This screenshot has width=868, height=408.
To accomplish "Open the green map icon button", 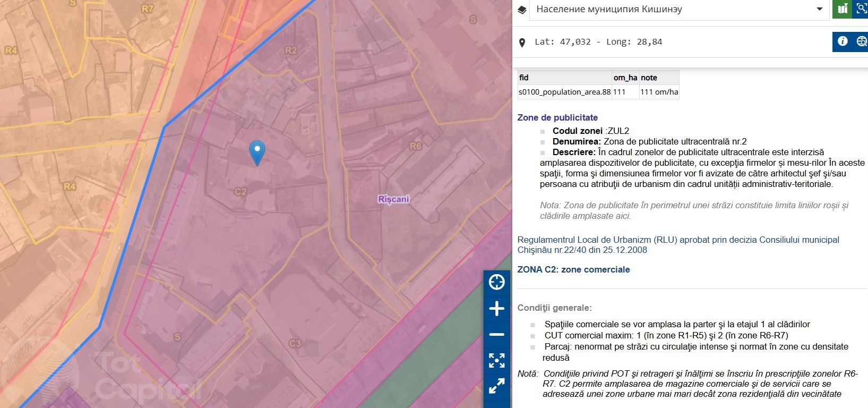I will pyautogui.click(x=842, y=9).
